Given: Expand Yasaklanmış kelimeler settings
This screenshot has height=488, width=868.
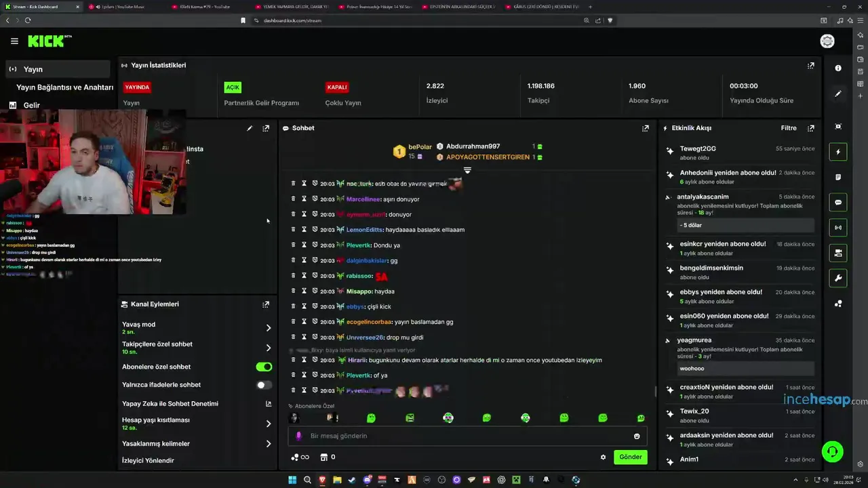Looking at the screenshot, I should pyautogui.click(x=269, y=444).
